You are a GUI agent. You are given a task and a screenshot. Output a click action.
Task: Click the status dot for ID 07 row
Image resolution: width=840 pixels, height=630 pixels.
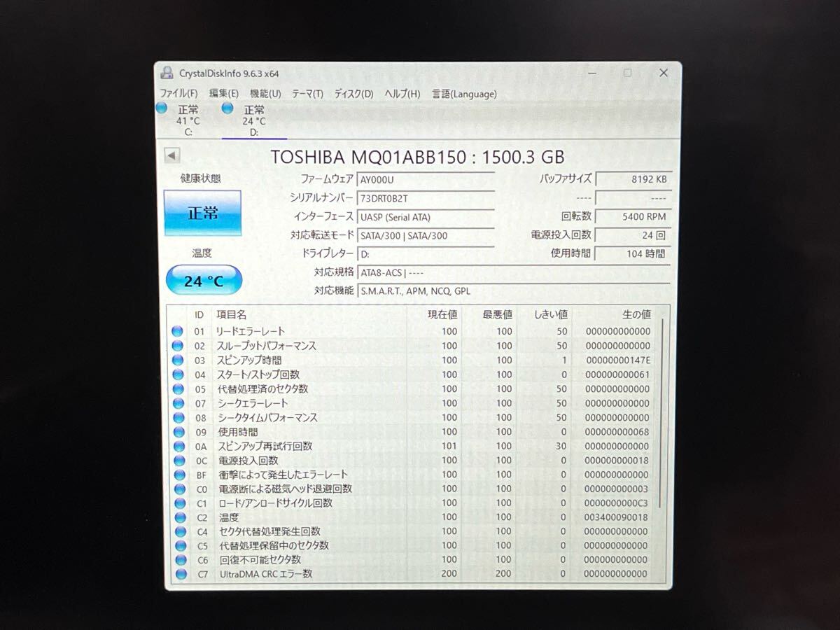tap(178, 403)
